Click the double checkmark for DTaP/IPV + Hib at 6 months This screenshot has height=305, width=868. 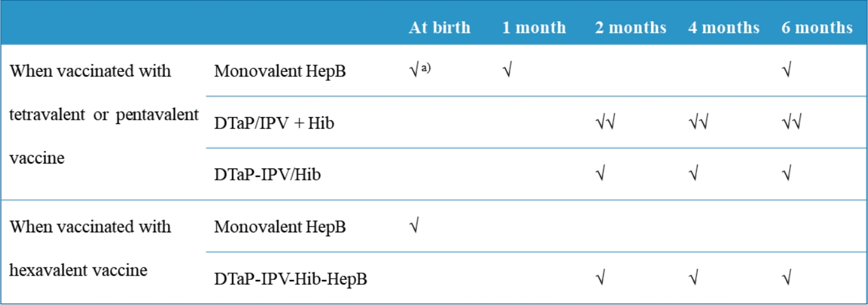[x=791, y=123]
